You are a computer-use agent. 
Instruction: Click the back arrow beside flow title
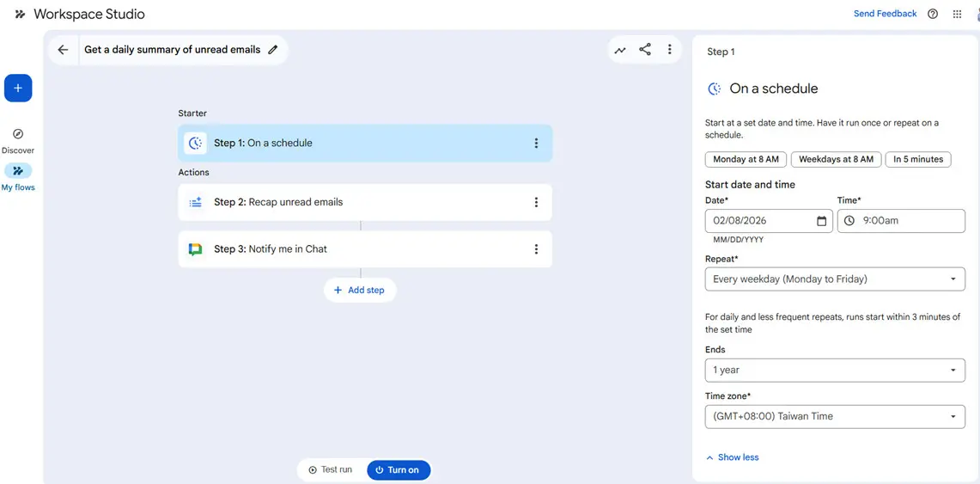pos(63,50)
